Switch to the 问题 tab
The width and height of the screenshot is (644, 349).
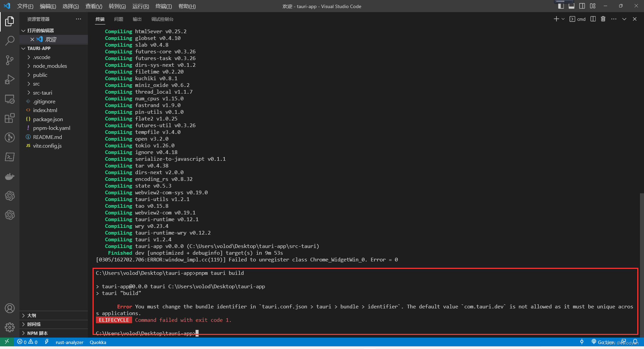click(x=119, y=19)
